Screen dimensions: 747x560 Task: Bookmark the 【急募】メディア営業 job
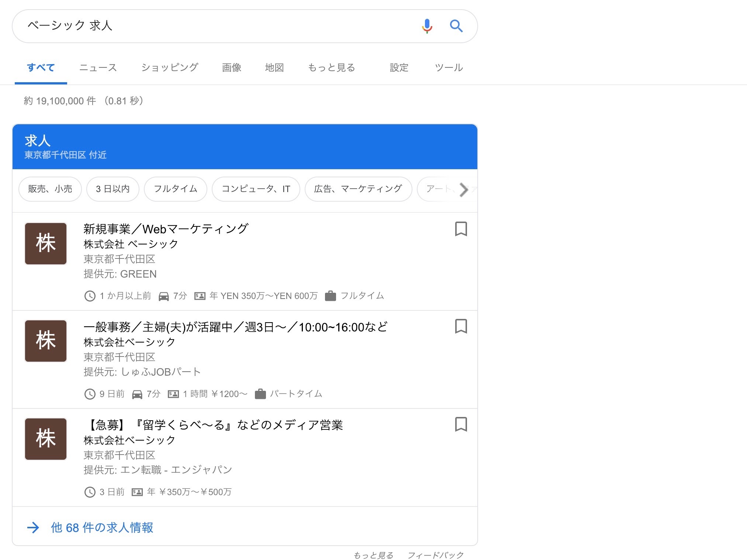pos(461,424)
